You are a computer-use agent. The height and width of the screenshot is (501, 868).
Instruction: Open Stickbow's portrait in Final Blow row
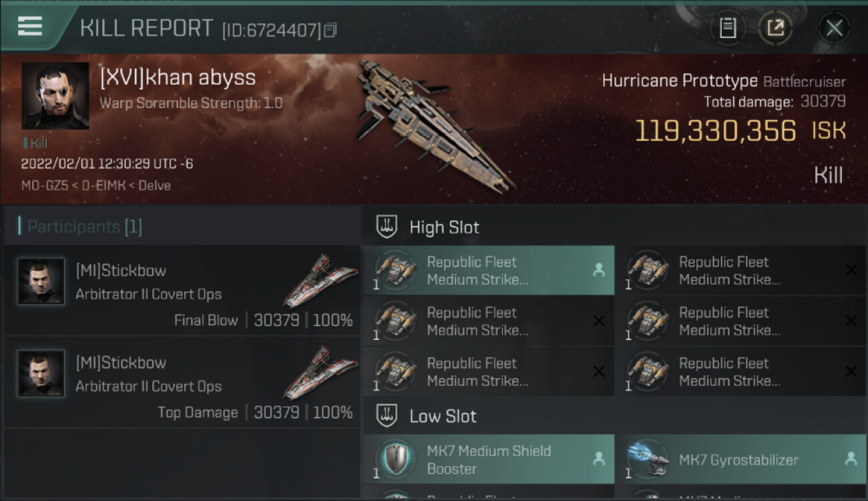coord(41,282)
